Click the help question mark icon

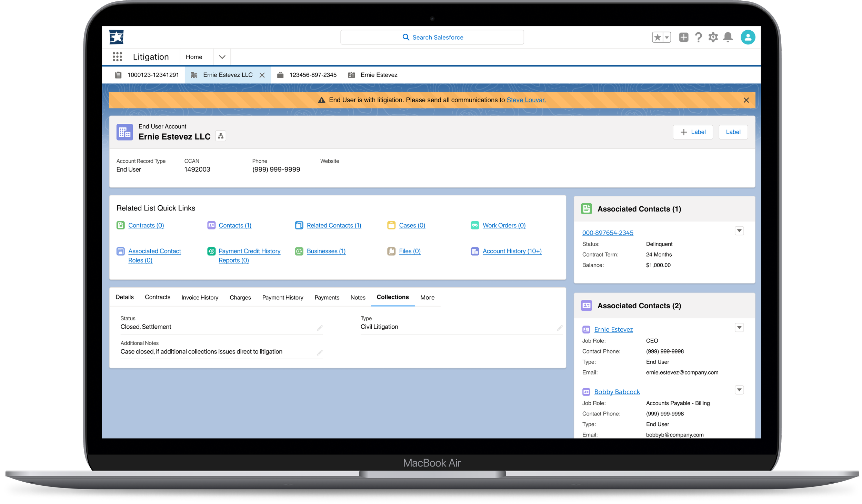(698, 37)
